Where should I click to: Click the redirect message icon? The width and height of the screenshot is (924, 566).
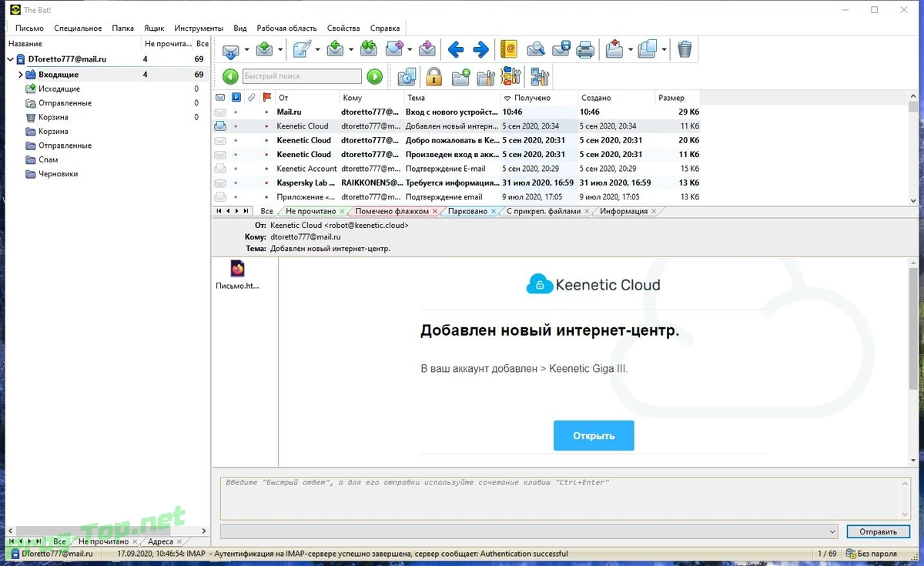click(427, 50)
